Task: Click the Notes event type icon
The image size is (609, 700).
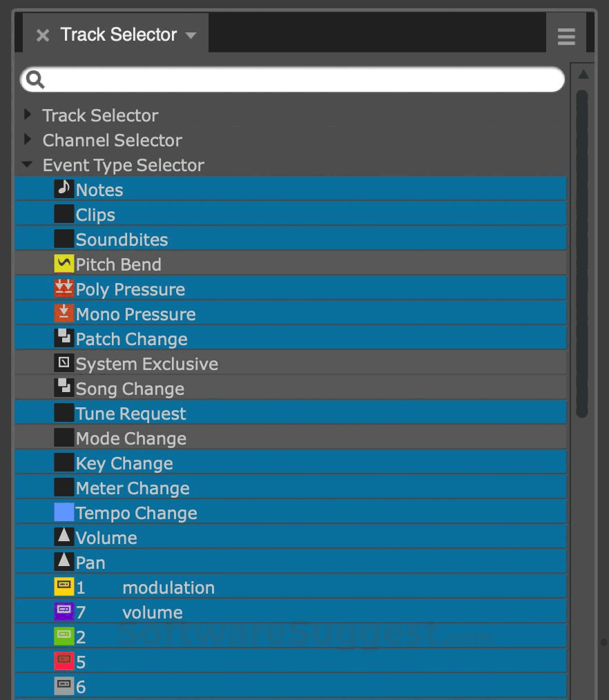Action: tap(64, 188)
